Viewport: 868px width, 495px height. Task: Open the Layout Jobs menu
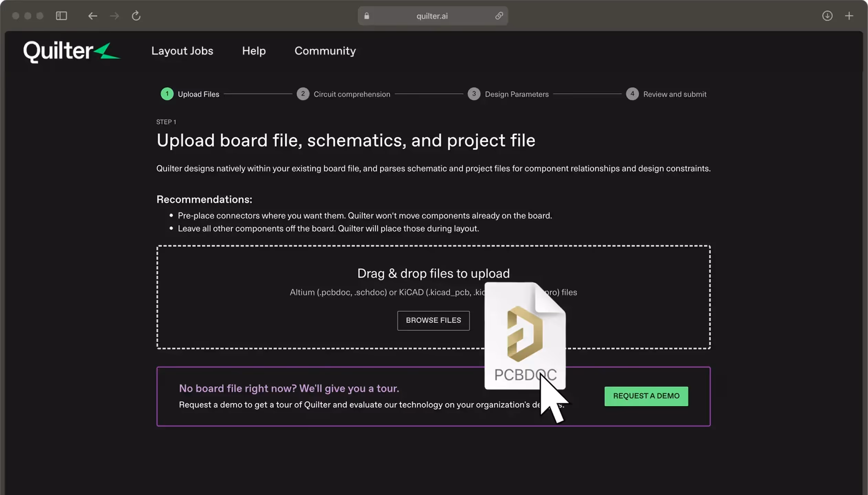point(182,51)
